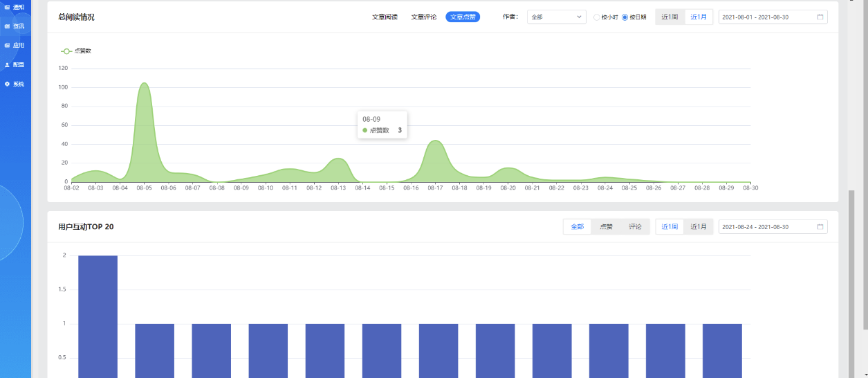The width and height of the screenshot is (868, 378).
Task: Filter 用户互动TOP 20 by 点赞
Action: point(606,226)
